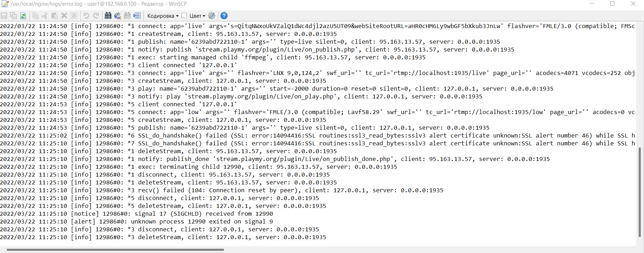The width and height of the screenshot is (644, 253).
Task: Expand the Кодировка encoding dropdown
Action: 163,16
